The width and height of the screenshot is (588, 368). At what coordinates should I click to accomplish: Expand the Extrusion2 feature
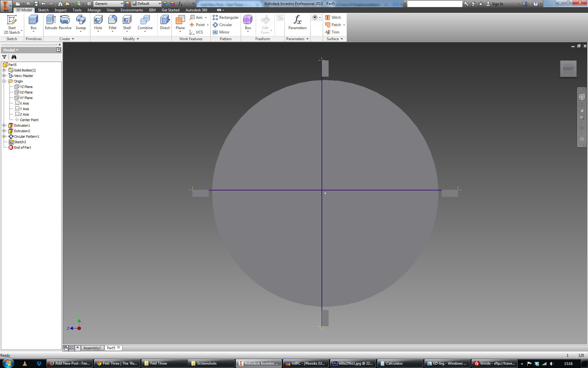[4, 131]
